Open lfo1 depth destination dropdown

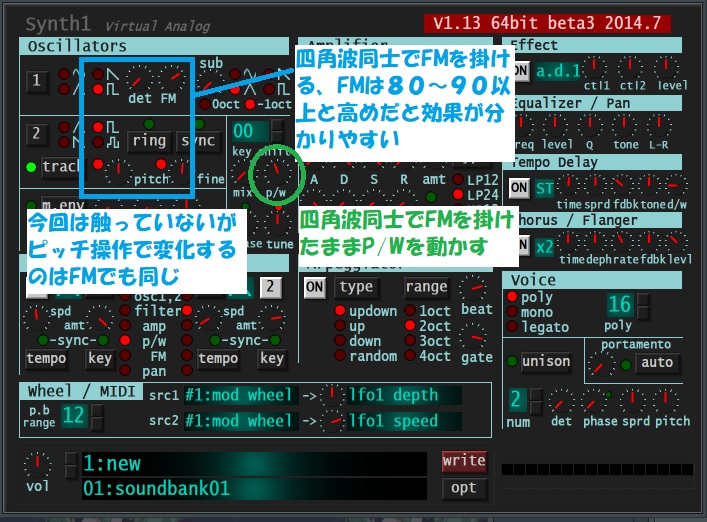(x=404, y=395)
